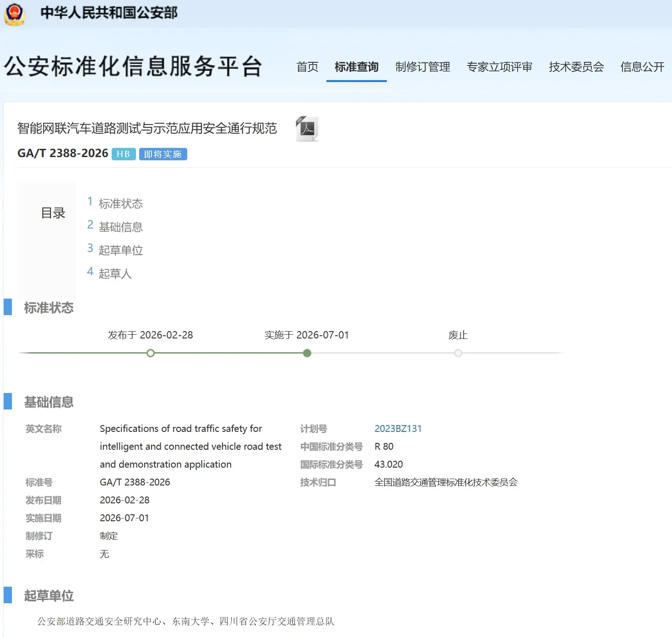Viewport: 672px width, 638px height.
Task: Click the 起草单位 section heading
Action: tap(49, 596)
